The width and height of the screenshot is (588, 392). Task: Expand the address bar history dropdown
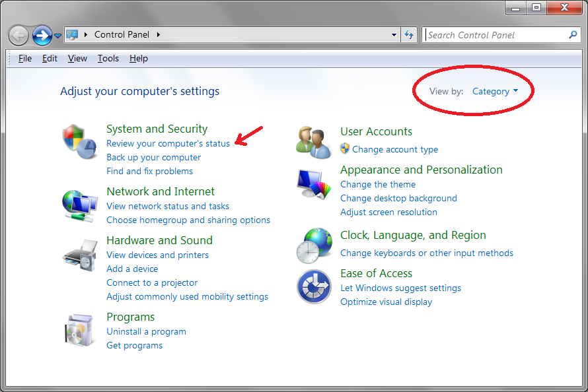pyautogui.click(x=394, y=35)
